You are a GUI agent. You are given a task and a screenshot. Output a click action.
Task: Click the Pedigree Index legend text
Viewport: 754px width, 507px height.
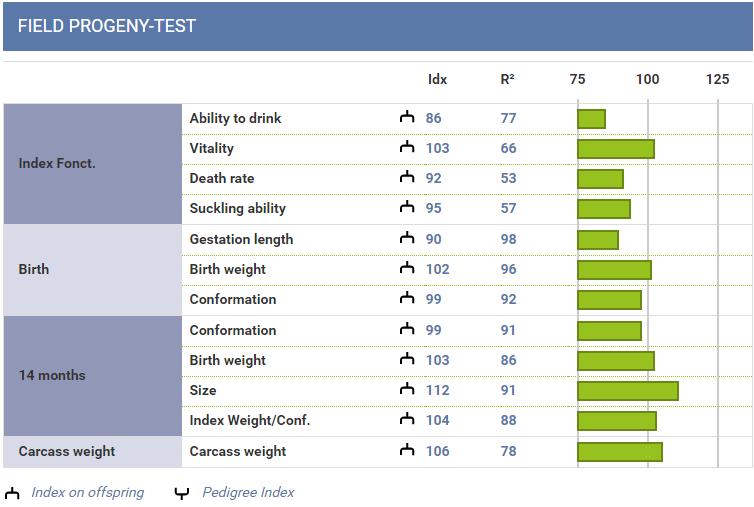point(248,492)
